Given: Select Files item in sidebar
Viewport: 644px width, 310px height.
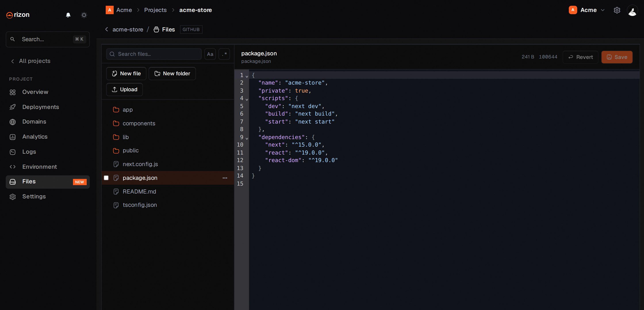Looking at the screenshot, I should pyautogui.click(x=48, y=182).
